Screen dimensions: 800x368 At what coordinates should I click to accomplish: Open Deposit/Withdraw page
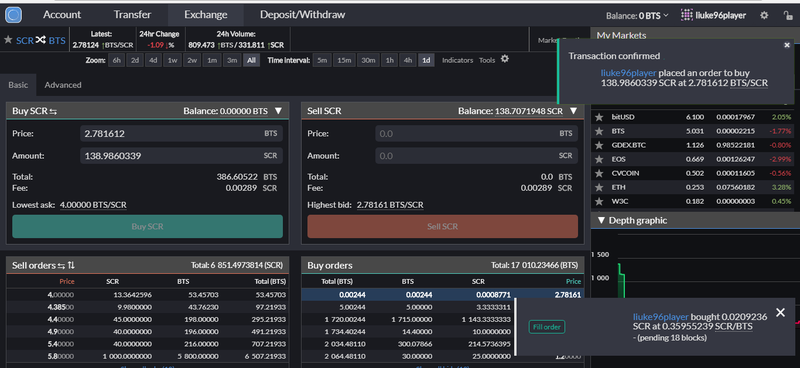pyautogui.click(x=303, y=15)
